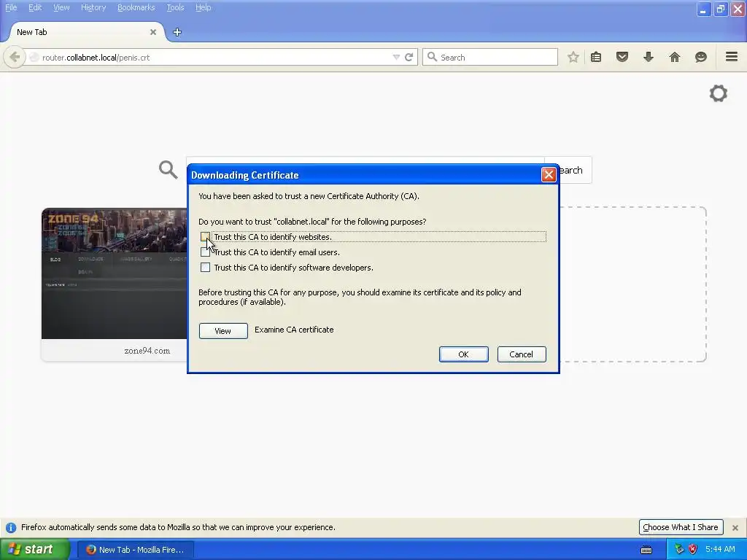Image resolution: width=747 pixels, height=560 pixels.
Task: Click the Examine CA certificate label
Action: (294, 330)
